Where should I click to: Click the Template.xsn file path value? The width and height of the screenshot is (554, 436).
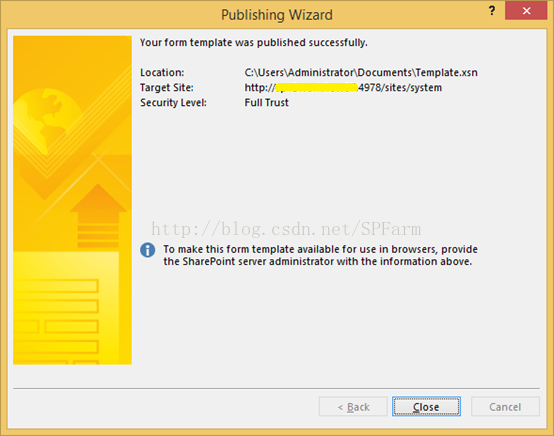[361, 72]
